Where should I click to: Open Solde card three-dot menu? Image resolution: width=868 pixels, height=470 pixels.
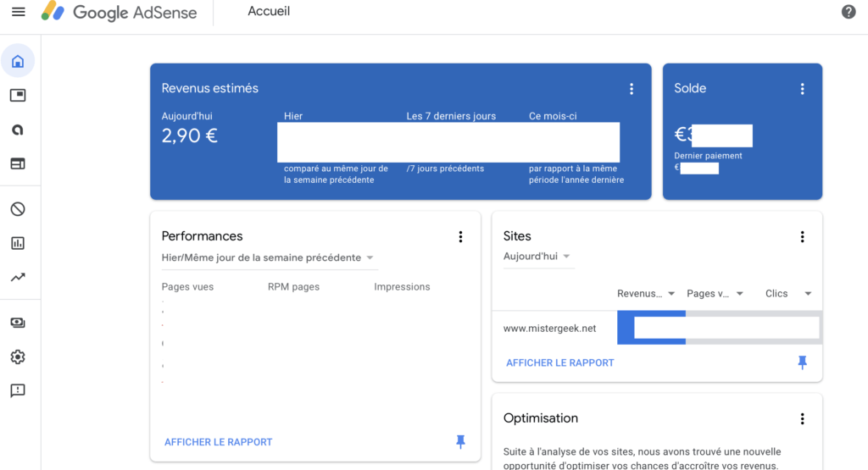(802, 89)
